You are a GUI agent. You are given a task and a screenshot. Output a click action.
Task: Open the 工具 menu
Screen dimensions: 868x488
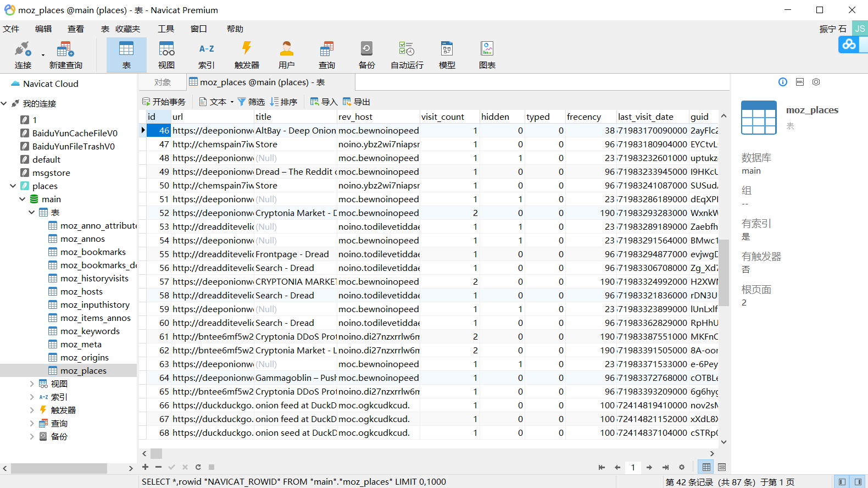click(x=166, y=29)
